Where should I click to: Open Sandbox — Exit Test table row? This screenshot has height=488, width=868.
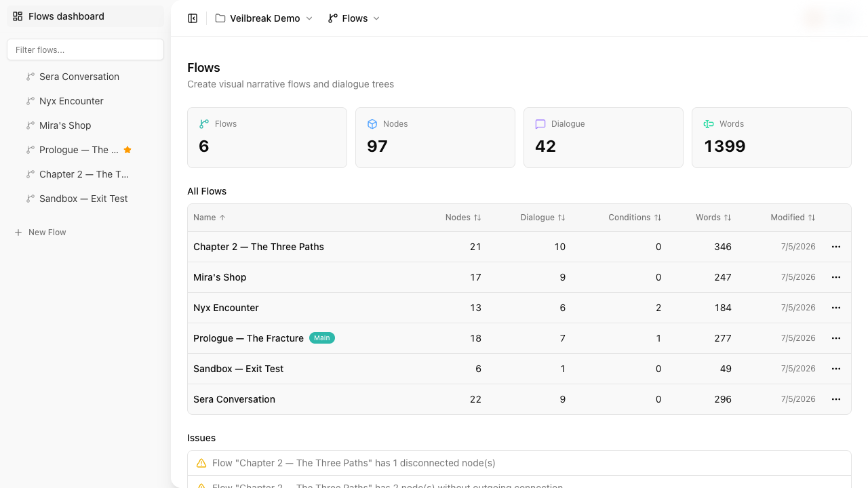(x=519, y=369)
